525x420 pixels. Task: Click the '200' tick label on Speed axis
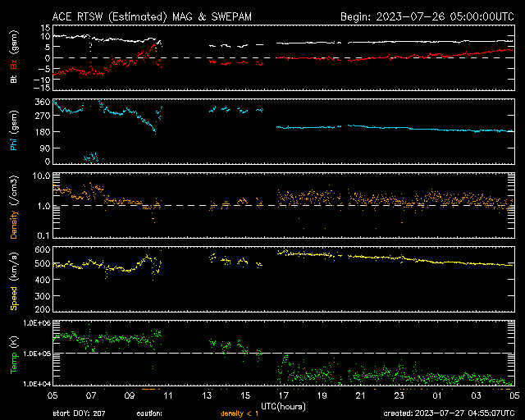(x=42, y=309)
